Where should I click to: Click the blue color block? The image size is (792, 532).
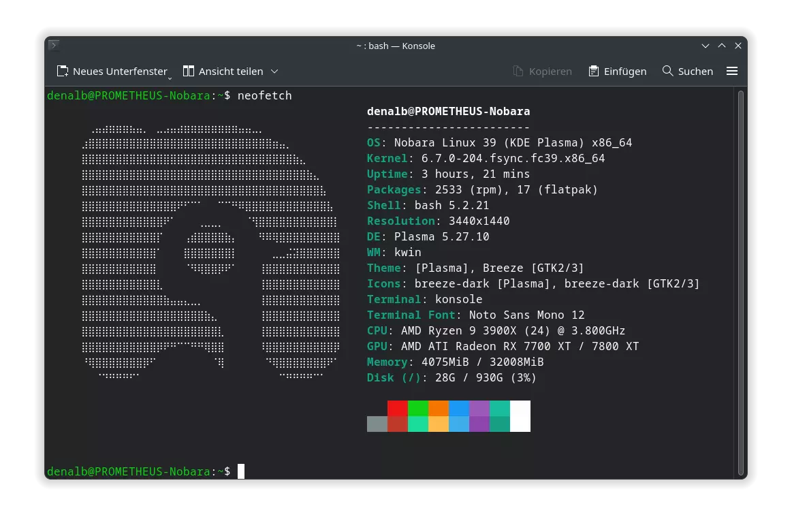click(x=458, y=408)
